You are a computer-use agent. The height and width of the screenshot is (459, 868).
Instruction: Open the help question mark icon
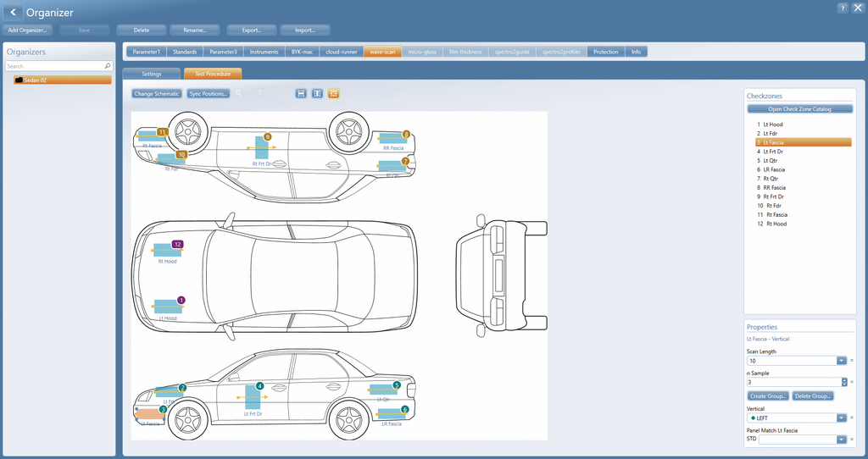coord(842,8)
